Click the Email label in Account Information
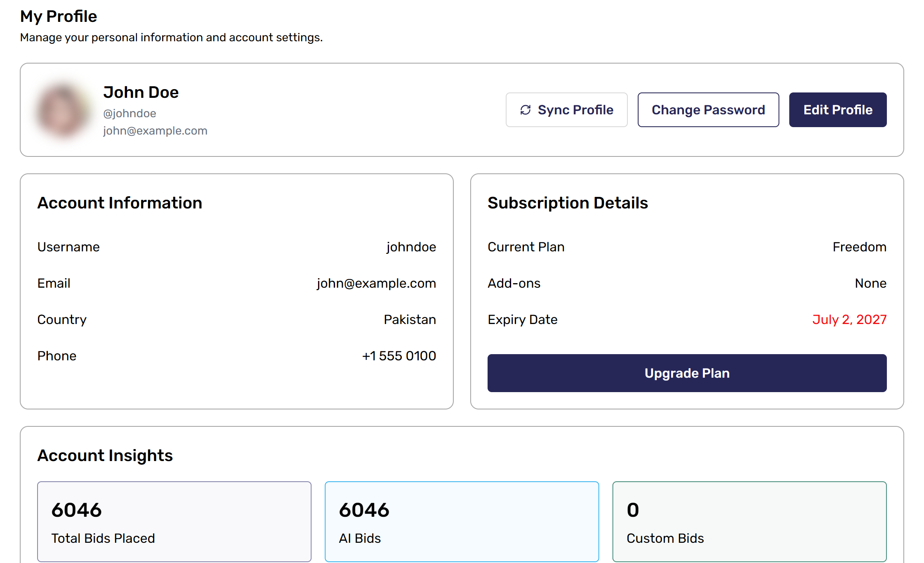 54,283
